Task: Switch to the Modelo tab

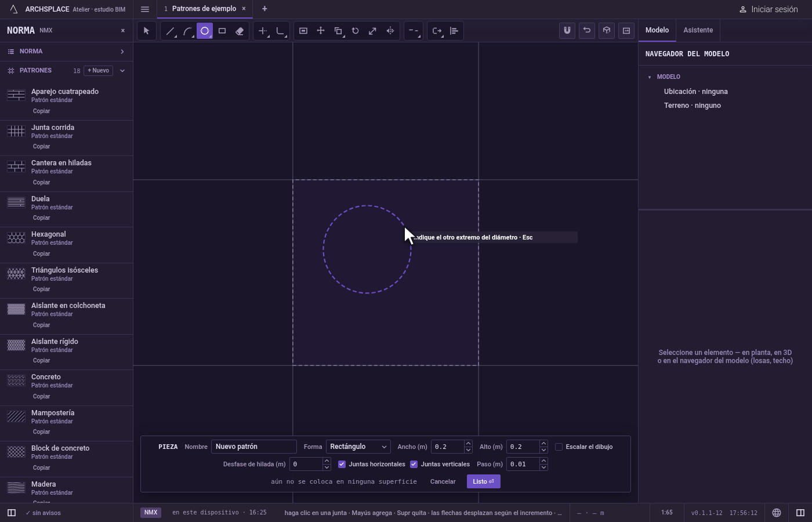Action: [657, 30]
